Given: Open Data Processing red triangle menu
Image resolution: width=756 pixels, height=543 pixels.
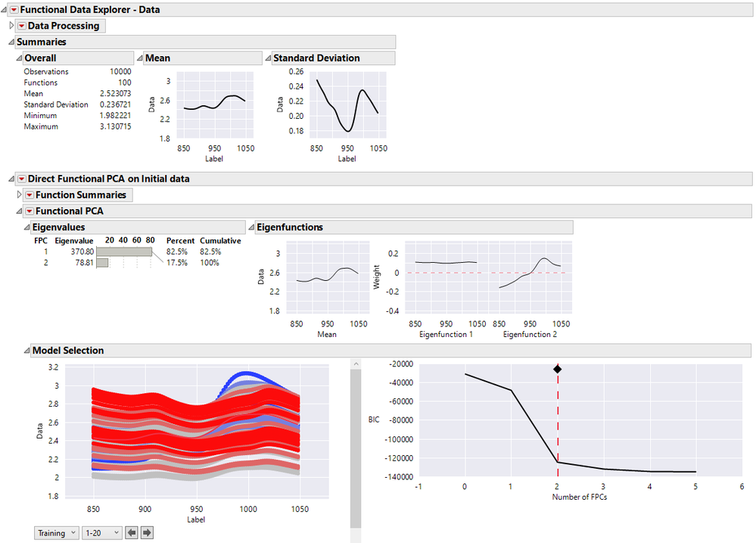Looking at the screenshot, I should pos(22,26).
